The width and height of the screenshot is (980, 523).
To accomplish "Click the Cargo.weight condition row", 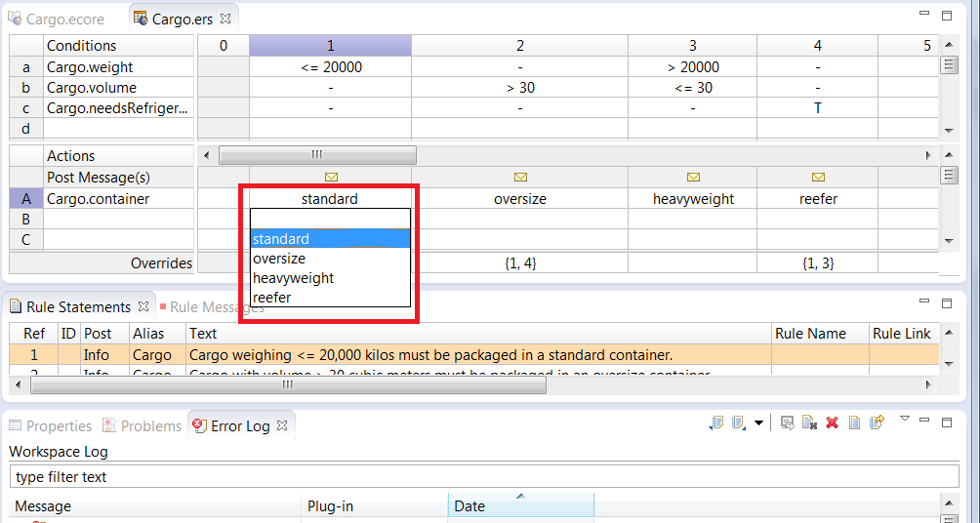I will pyautogui.click(x=119, y=67).
